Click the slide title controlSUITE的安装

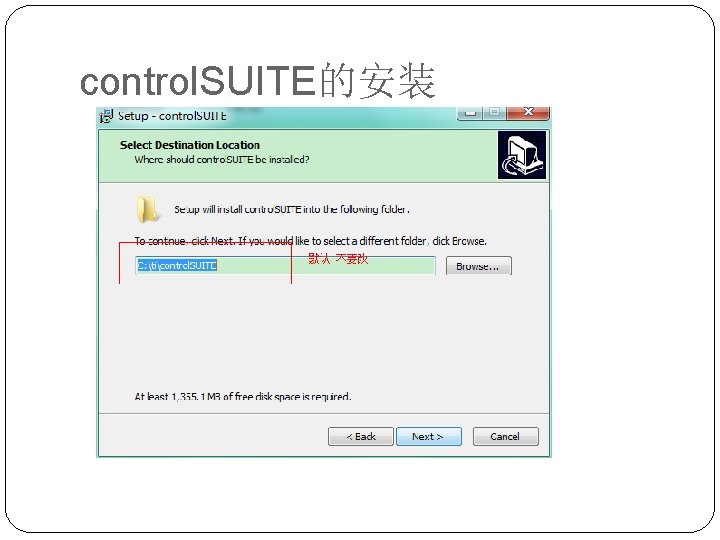pyautogui.click(x=258, y=81)
